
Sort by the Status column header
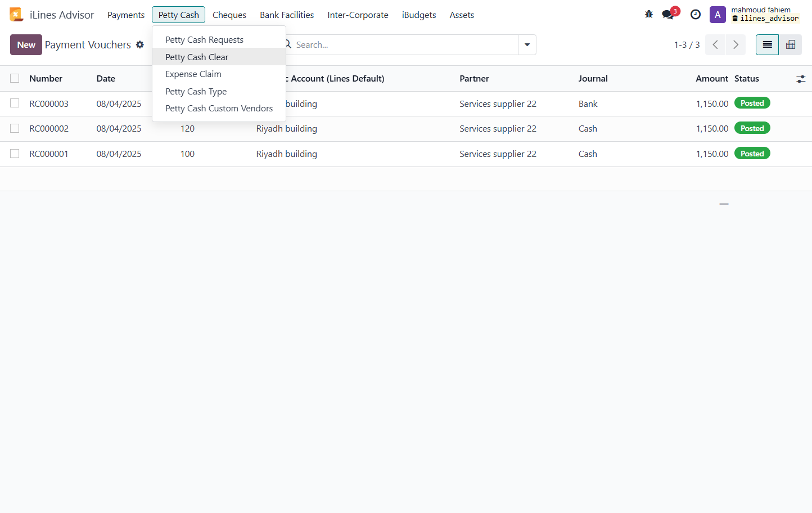tap(746, 79)
